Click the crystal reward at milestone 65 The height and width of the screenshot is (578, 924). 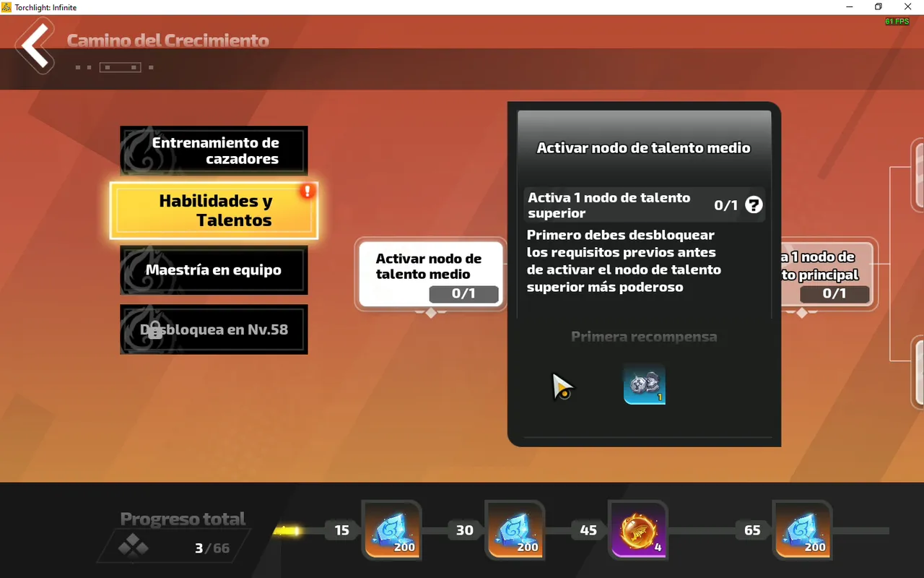pyautogui.click(x=802, y=530)
